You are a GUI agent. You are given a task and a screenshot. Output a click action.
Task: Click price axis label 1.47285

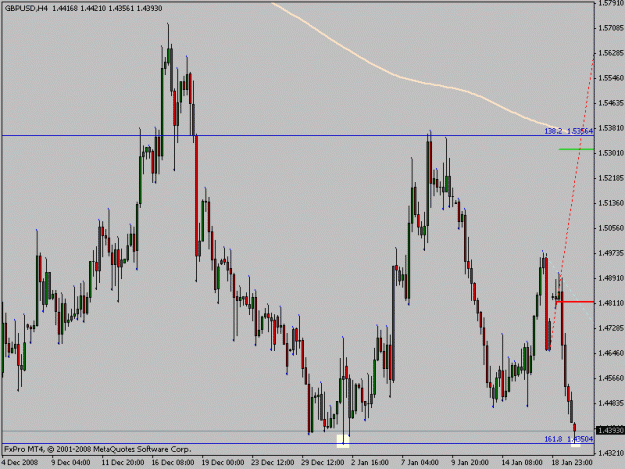pos(611,328)
